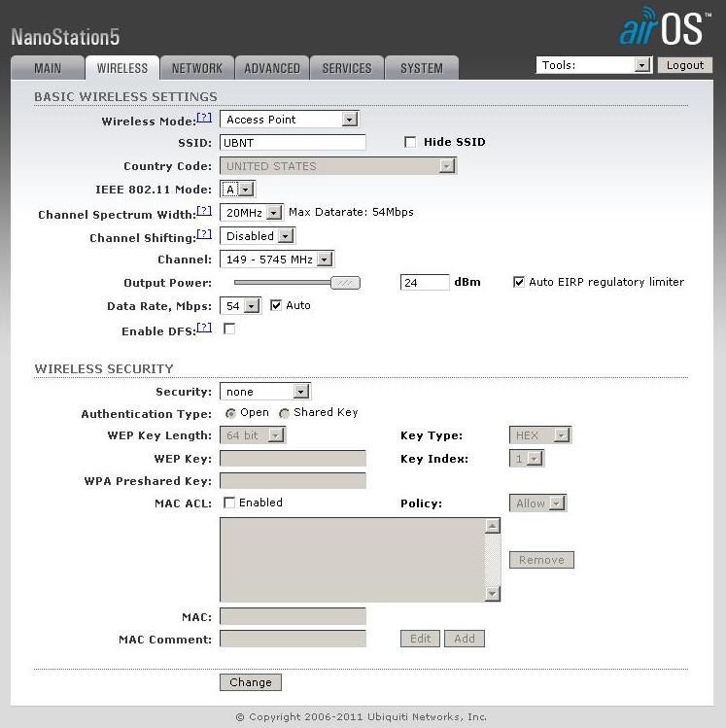The image size is (726, 728).
Task: Select the Open authentication radio button
Action: pos(230,413)
